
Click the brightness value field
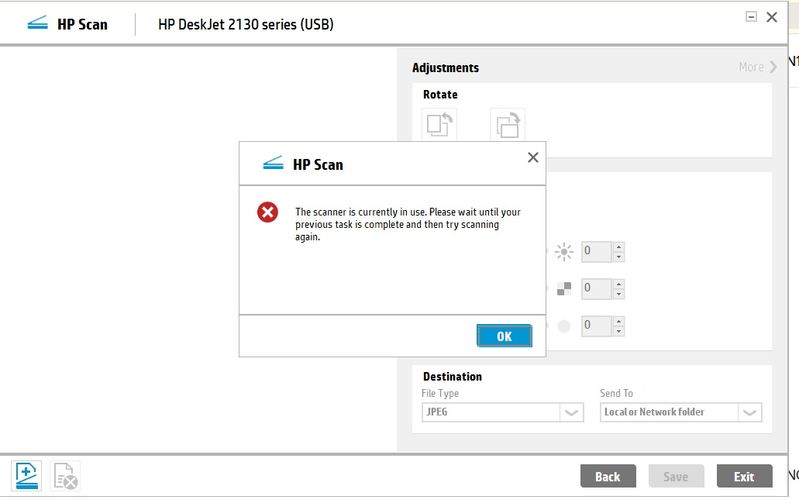coord(596,251)
